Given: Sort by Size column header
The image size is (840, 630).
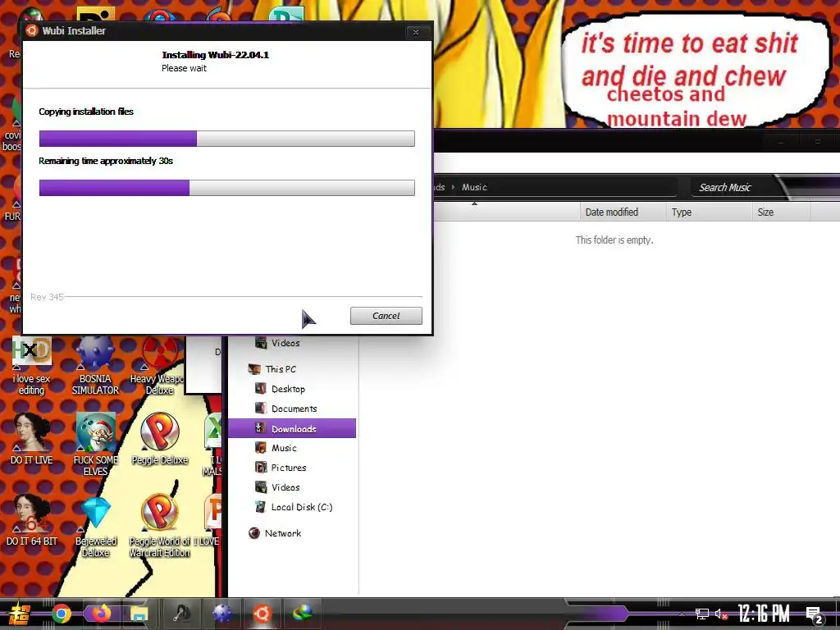Looking at the screenshot, I should tap(781, 212).
